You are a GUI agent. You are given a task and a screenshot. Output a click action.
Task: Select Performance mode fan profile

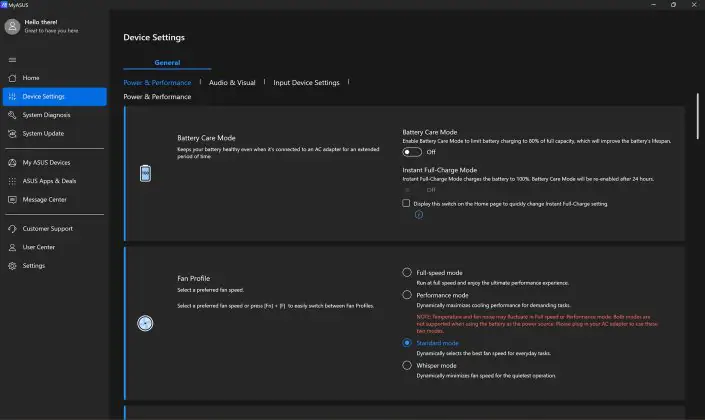click(x=407, y=295)
